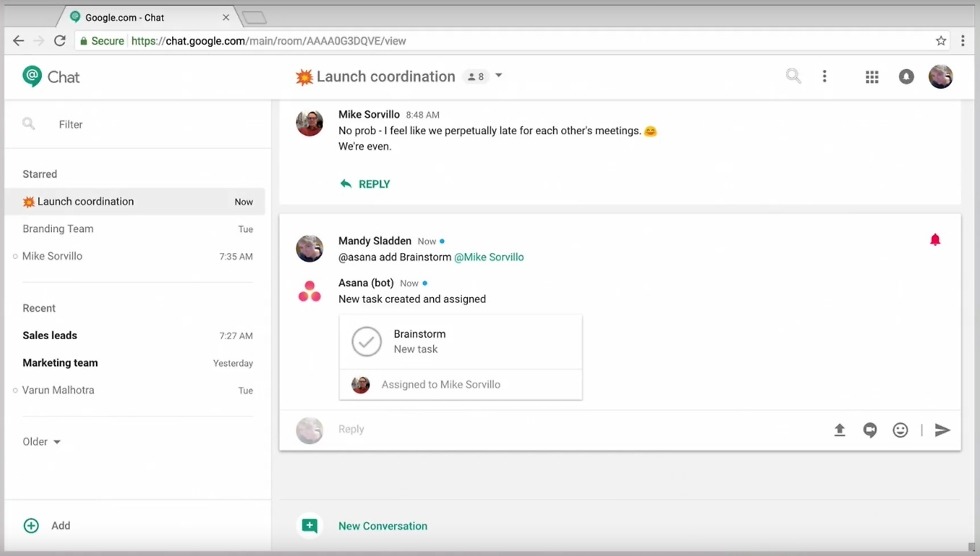Click REPLY under Mike's message

(x=365, y=184)
